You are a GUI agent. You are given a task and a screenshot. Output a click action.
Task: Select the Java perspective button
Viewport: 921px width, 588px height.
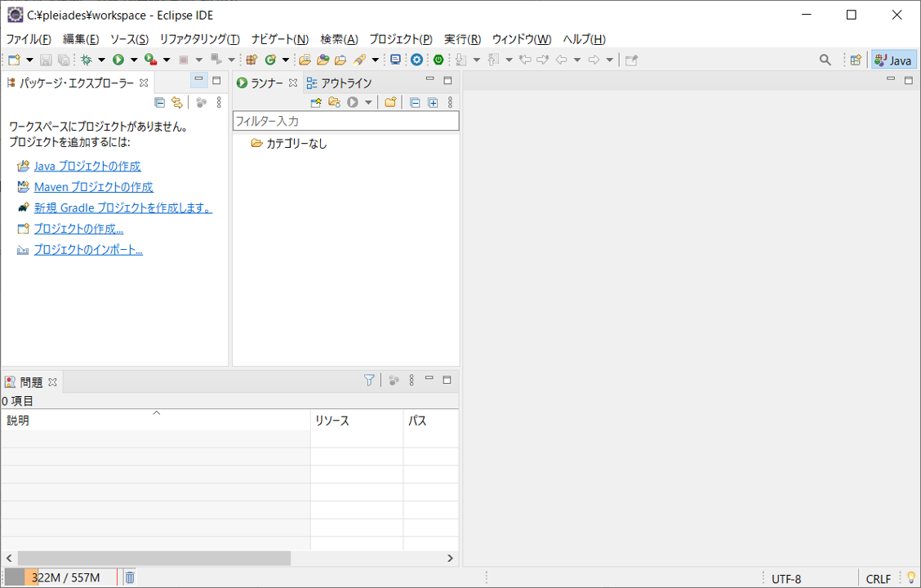coord(893,60)
